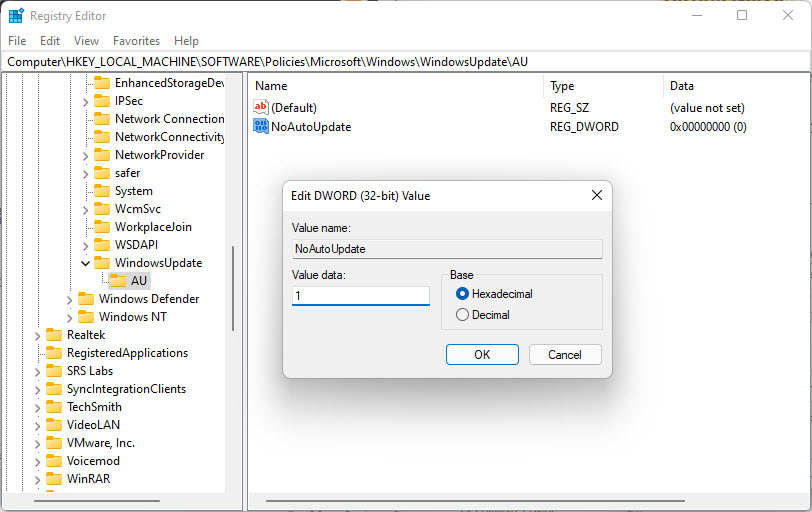Click the values pane horizontal scrollbar
Viewport: 812px width, 512px height.
click(475, 501)
